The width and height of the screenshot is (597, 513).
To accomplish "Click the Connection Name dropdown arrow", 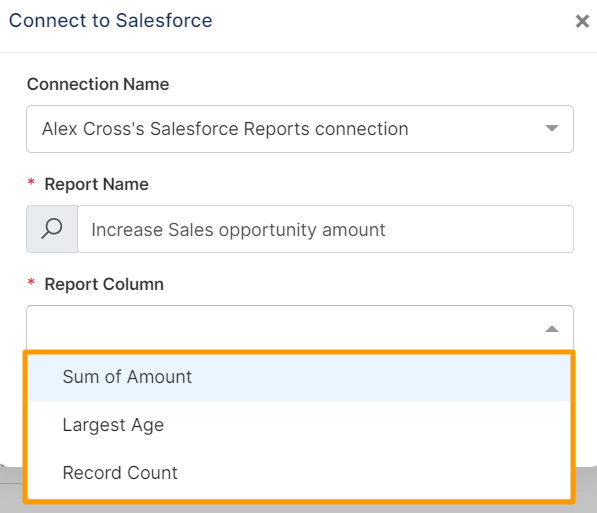I will [x=552, y=128].
